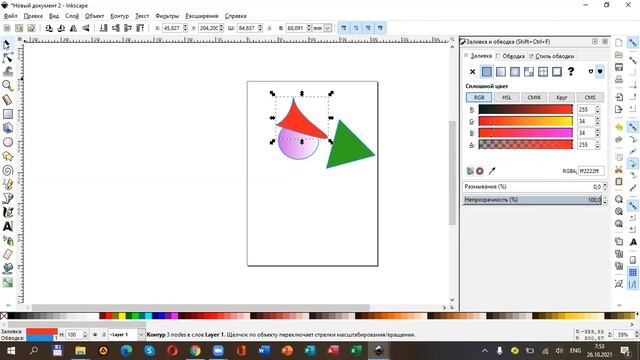Open the Layer 1 selector dropdown
The width and height of the screenshot is (640, 360).
pyautogui.click(x=141, y=335)
